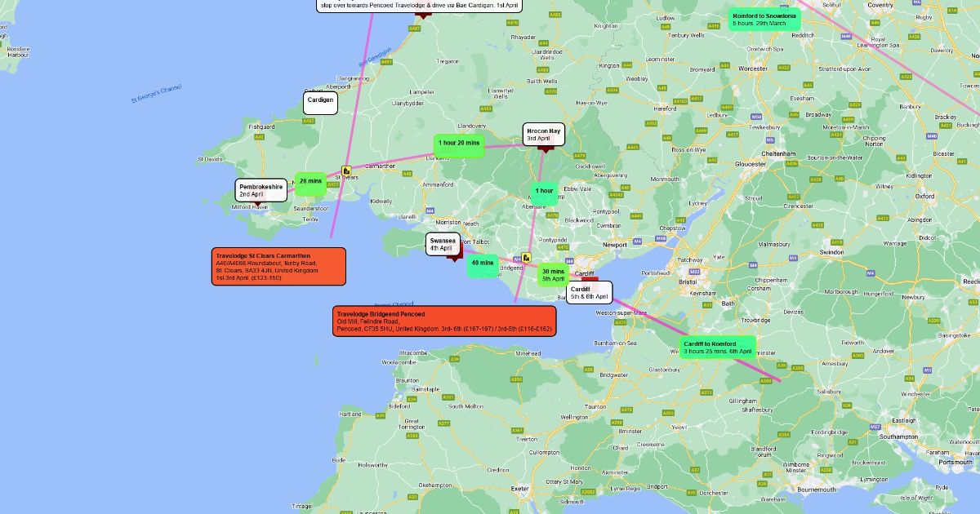Click the Tenby town name
This screenshot has height=514, width=980.
(x=310, y=219)
